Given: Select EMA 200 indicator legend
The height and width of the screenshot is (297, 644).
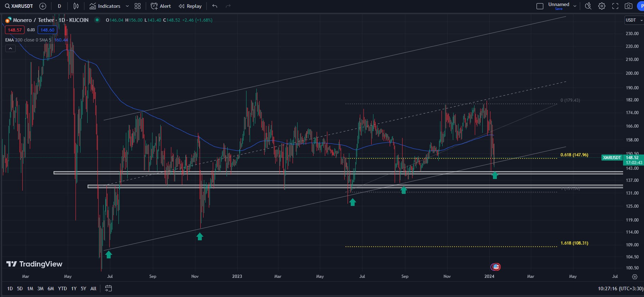Looking at the screenshot, I should pyautogui.click(x=28, y=40).
